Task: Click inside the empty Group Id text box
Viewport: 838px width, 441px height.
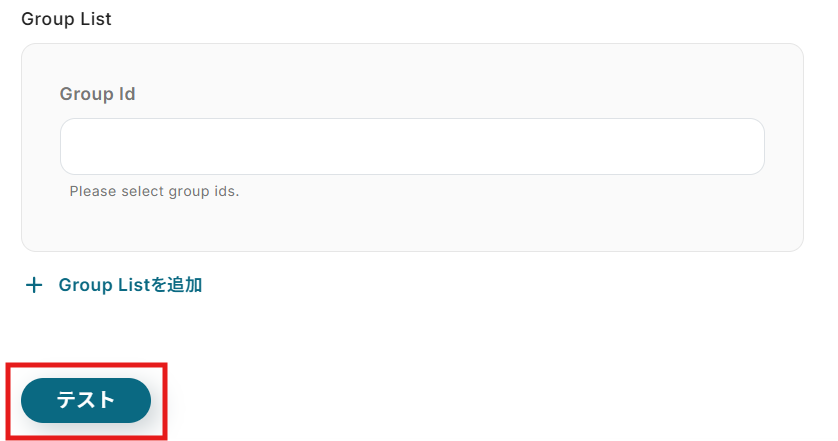Action: point(412,146)
